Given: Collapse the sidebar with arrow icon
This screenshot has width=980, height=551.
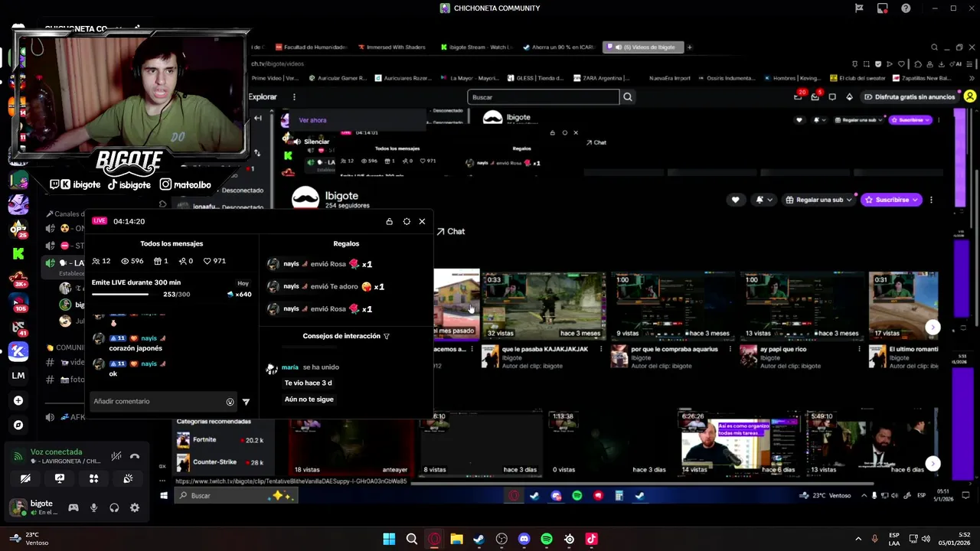Looking at the screenshot, I should [x=258, y=118].
